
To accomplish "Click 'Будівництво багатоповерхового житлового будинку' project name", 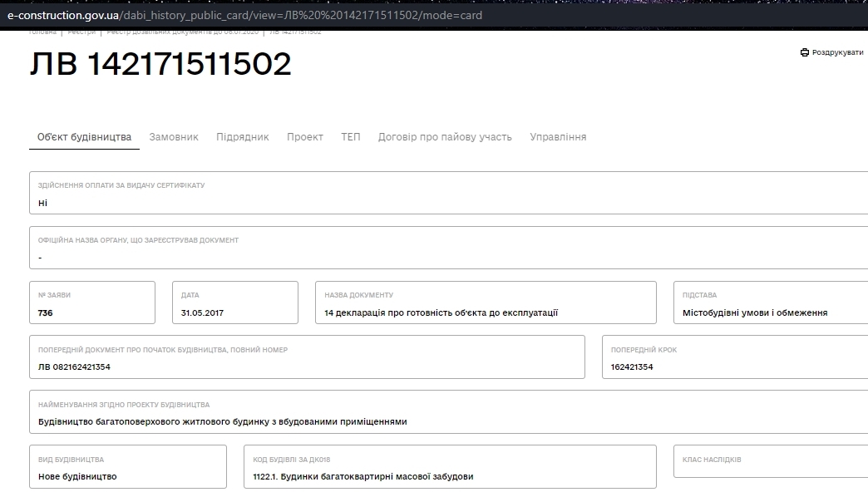I will click(223, 421).
